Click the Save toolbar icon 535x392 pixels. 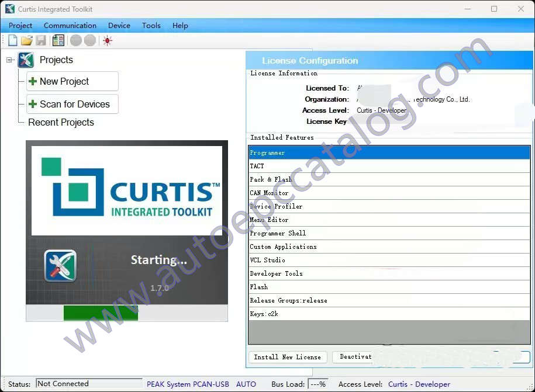[x=40, y=40]
